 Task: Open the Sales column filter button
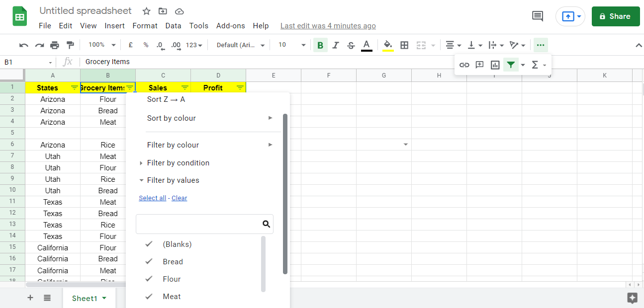click(184, 87)
